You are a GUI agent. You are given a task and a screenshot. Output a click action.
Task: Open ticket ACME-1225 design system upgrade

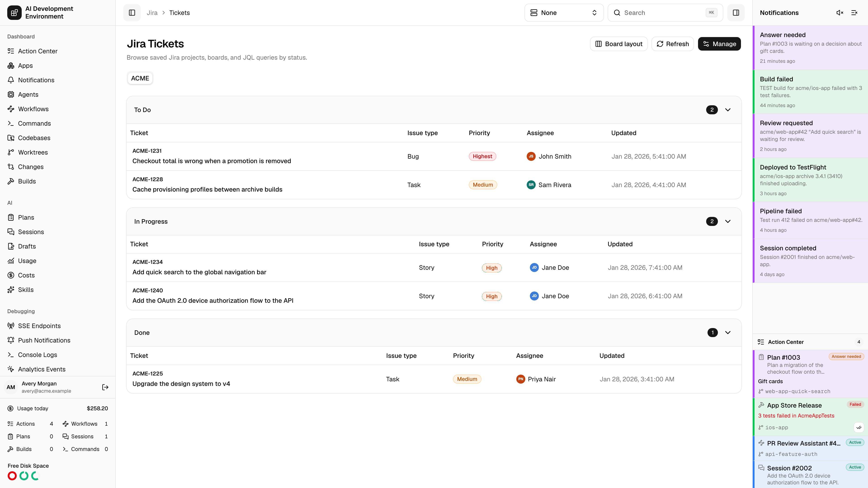coord(434,379)
